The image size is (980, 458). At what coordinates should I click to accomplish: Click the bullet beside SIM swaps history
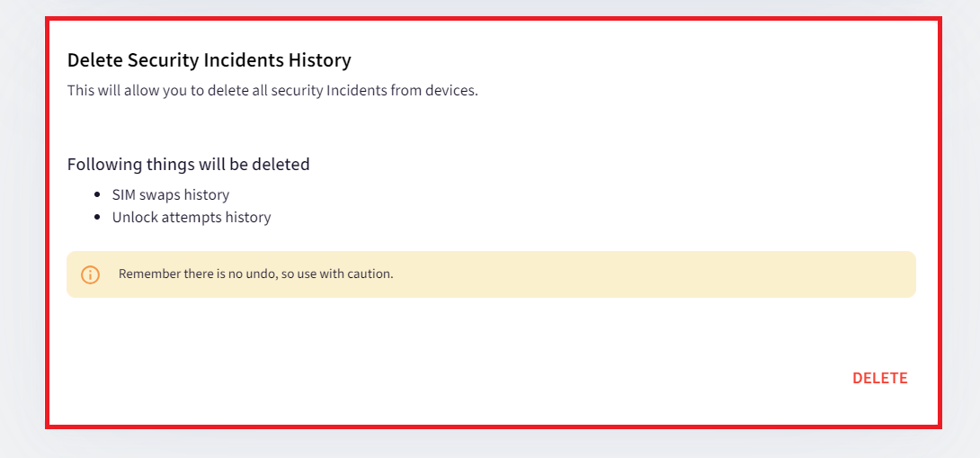(97, 194)
